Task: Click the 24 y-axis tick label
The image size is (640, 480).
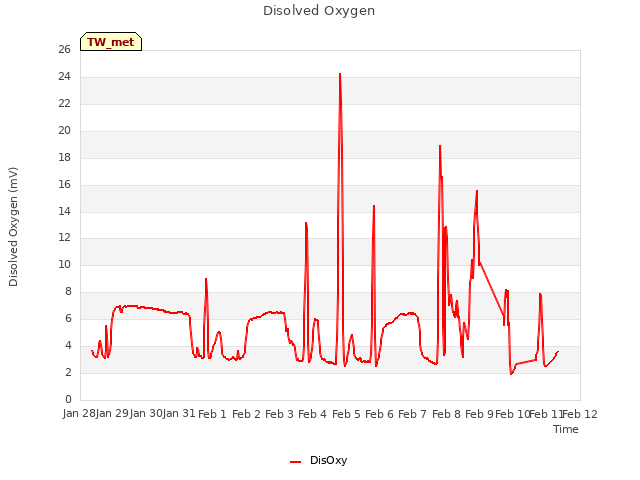Action: click(64, 76)
